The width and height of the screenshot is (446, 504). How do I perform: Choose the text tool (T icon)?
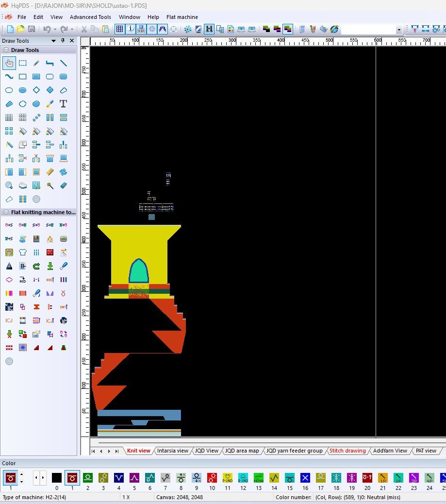(x=63, y=104)
